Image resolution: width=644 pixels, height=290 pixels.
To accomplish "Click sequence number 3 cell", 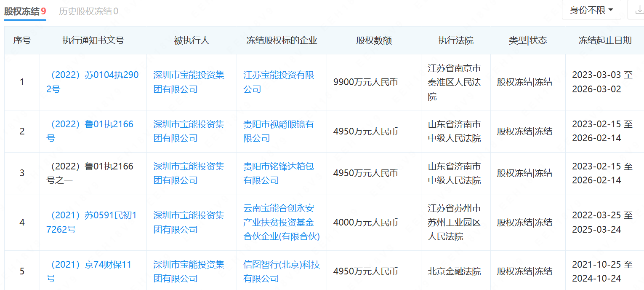I will (22, 173).
